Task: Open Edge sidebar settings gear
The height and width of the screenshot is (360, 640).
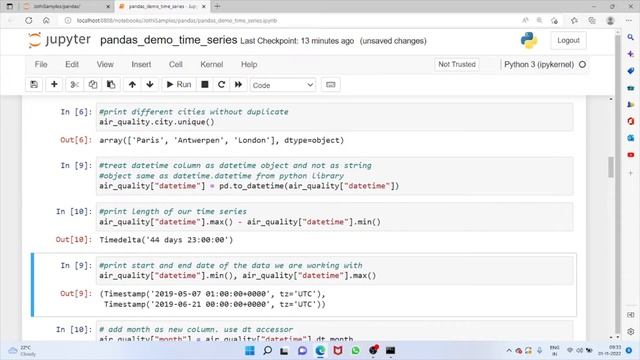Action: (631, 331)
